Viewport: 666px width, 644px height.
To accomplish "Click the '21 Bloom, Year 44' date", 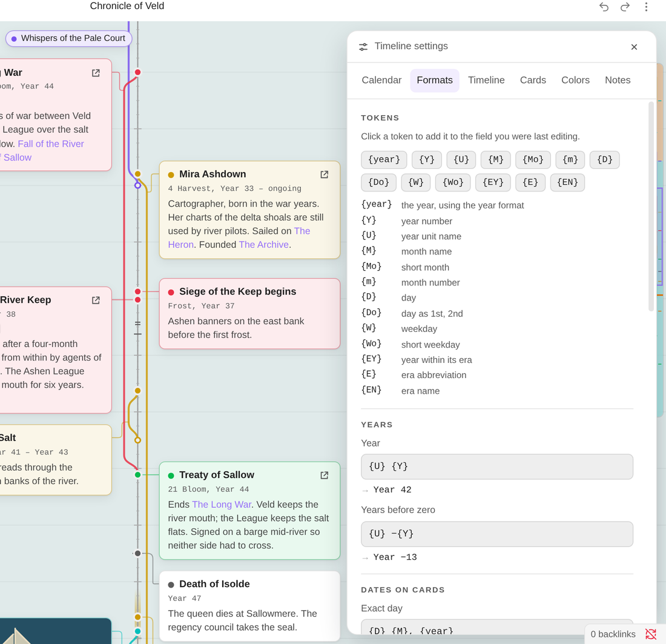I will (208, 490).
